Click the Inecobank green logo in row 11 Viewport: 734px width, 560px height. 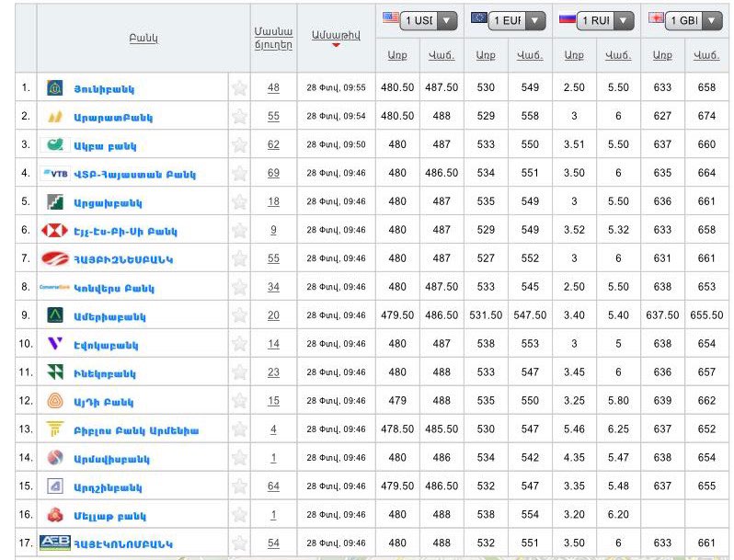pos(55,372)
